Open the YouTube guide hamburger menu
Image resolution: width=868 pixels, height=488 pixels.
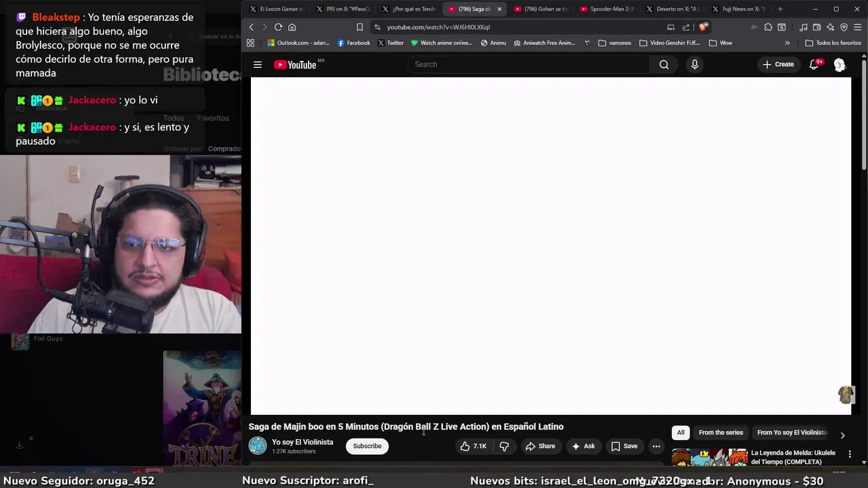[258, 64]
